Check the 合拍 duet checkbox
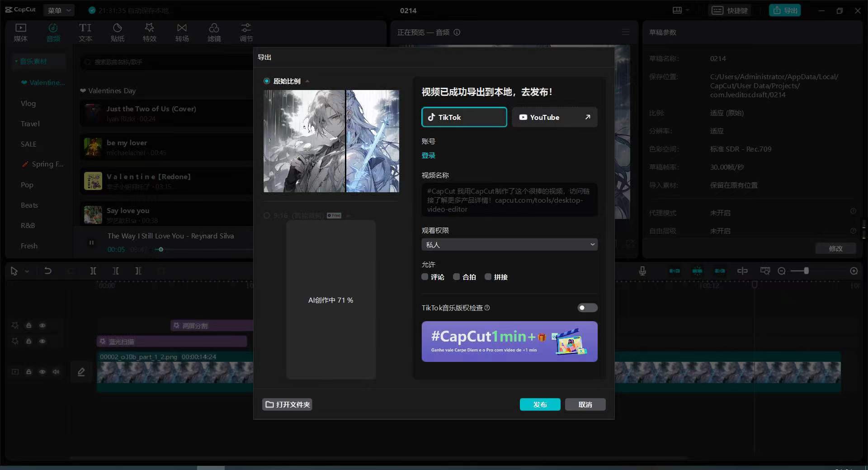Viewport: 868px width, 470px height. 457,277
